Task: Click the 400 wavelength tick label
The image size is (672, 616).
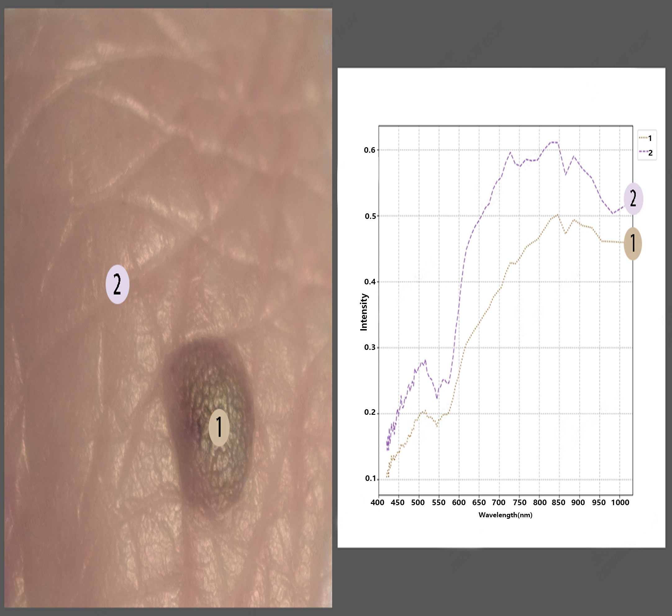Action: click(377, 503)
